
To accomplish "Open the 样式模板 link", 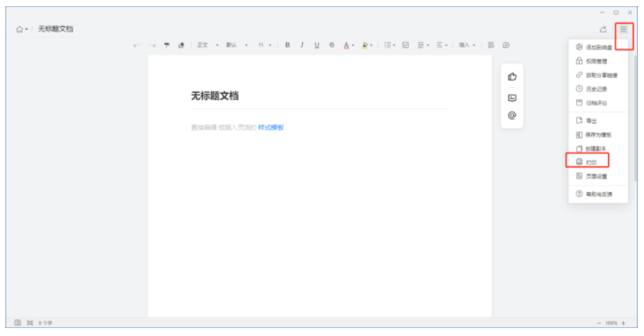I will pyautogui.click(x=271, y=127).
